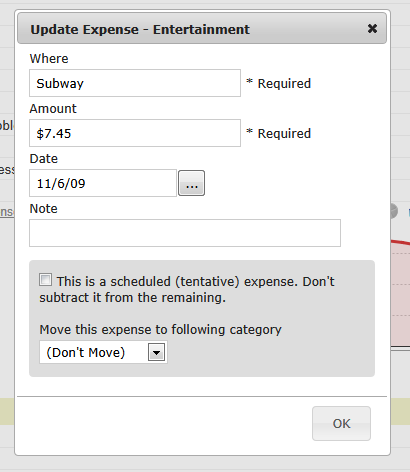The height and width of the screenshot is (472, 410).
Task: Click the 'Where' label
Action: tap(49, 59)
